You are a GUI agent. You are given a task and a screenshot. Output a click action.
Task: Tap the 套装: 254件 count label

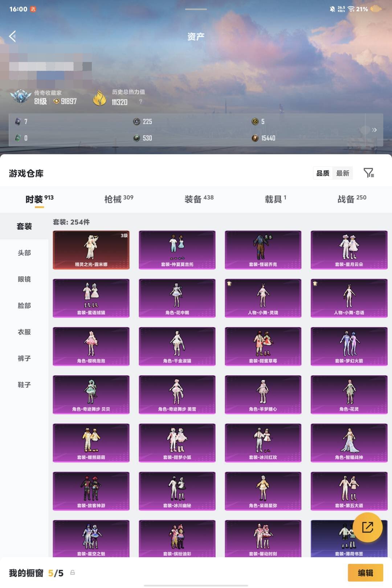click(x=71, y=222)
